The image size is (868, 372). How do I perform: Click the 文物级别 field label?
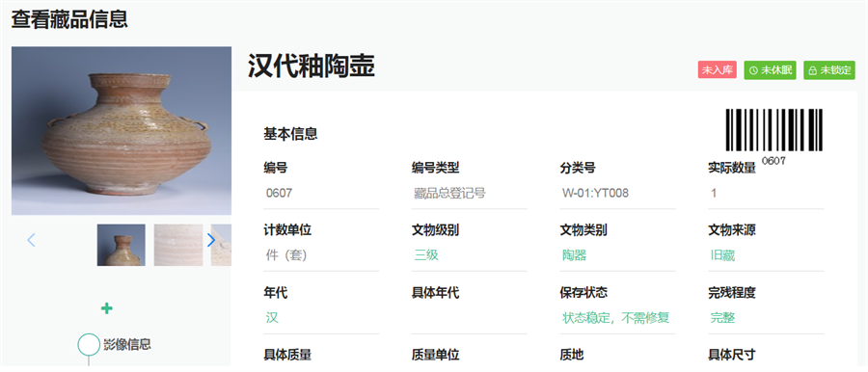436,230
